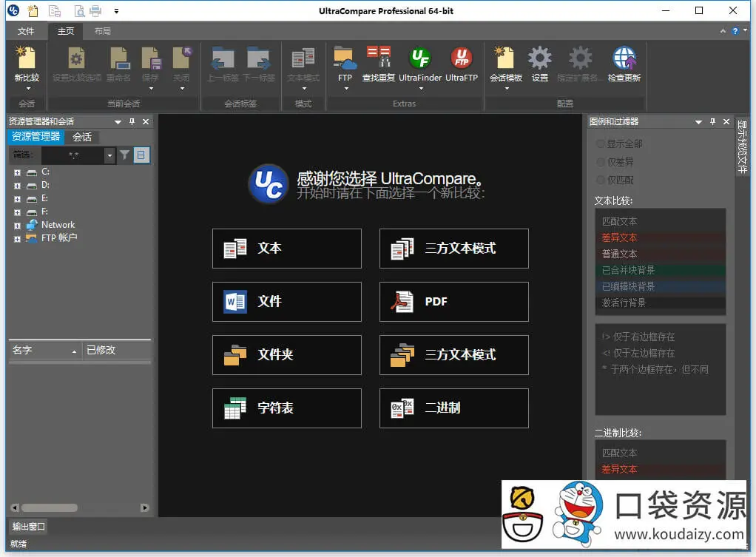Screen dimensions: 756x557
Task: Click the help question mark icon
Action: (x=735, y=31)
